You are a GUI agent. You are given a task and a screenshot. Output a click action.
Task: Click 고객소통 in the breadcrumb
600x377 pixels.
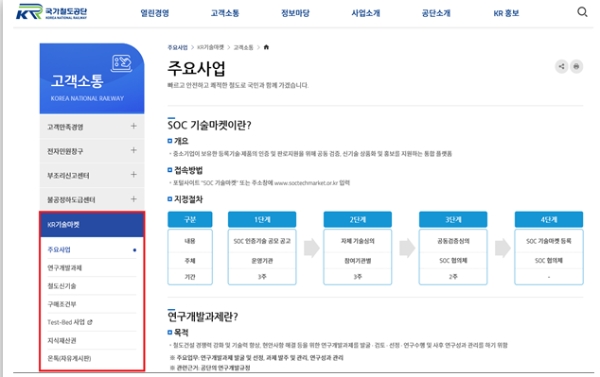(x=243, y=47)
